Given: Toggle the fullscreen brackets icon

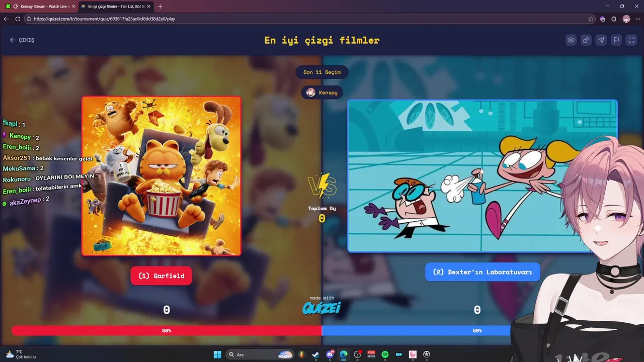Looking at the screenshot, I should tap(631, 40).
